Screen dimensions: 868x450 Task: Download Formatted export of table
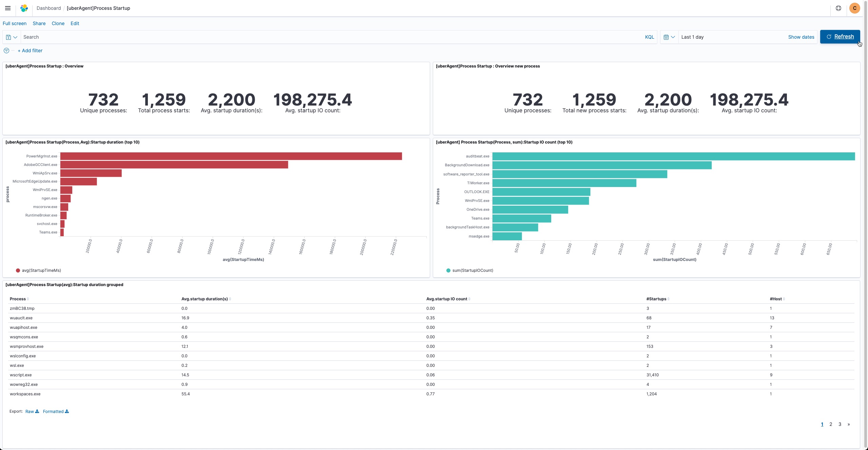click(x=56, y=411)
